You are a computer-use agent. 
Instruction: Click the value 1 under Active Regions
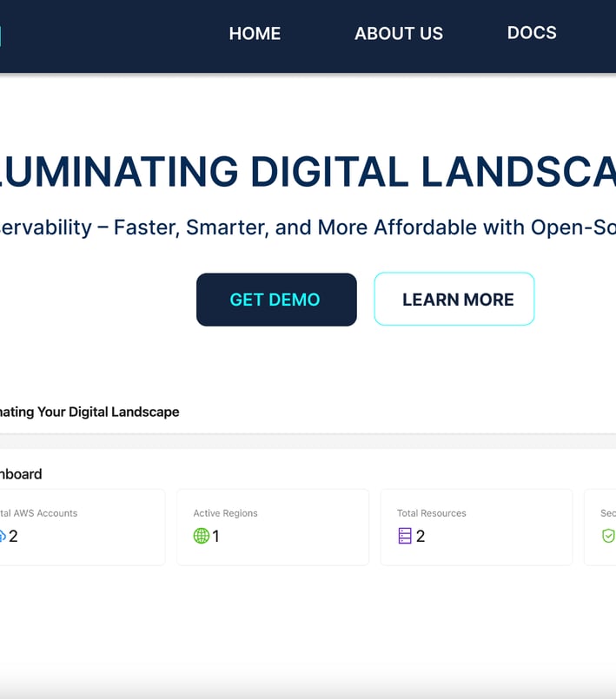[215, 536]
